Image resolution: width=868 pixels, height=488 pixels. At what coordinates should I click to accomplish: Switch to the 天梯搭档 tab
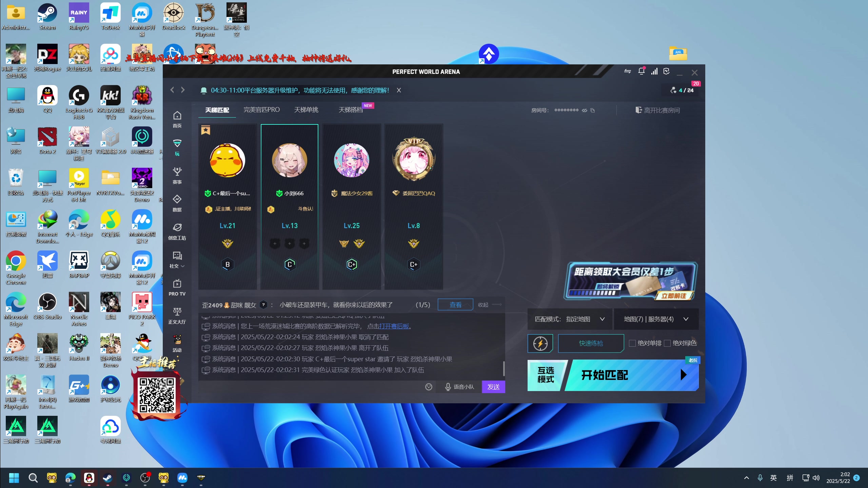point(351,110)
